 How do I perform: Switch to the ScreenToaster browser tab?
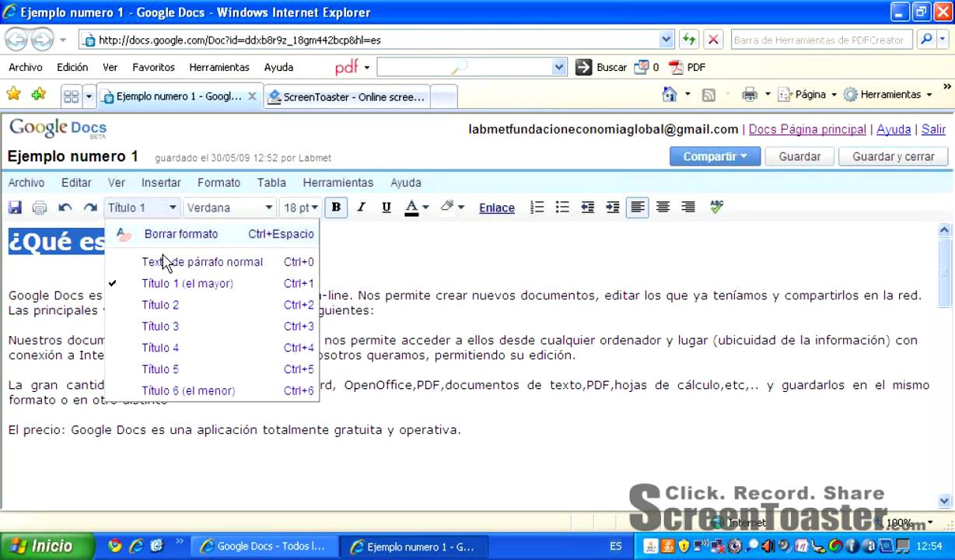(347, 96)
